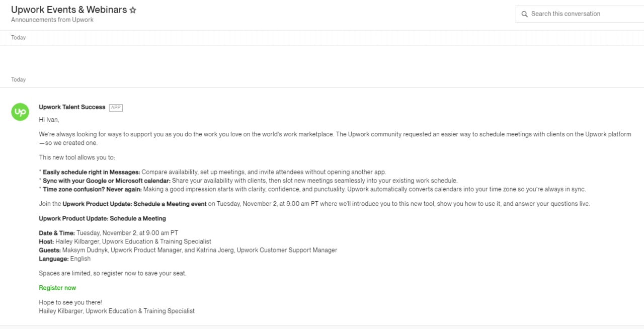Click the Date & Time label

tap(57, 233)
